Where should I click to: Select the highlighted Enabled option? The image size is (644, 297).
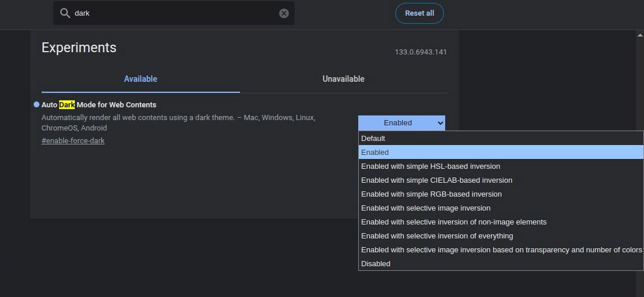tap(501, 153)
